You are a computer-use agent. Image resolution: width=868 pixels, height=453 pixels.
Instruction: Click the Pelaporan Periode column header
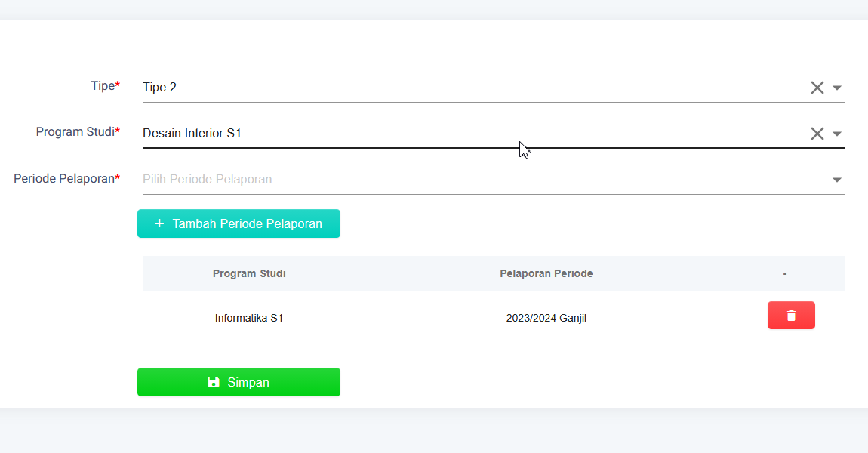[x=546, y=273]
